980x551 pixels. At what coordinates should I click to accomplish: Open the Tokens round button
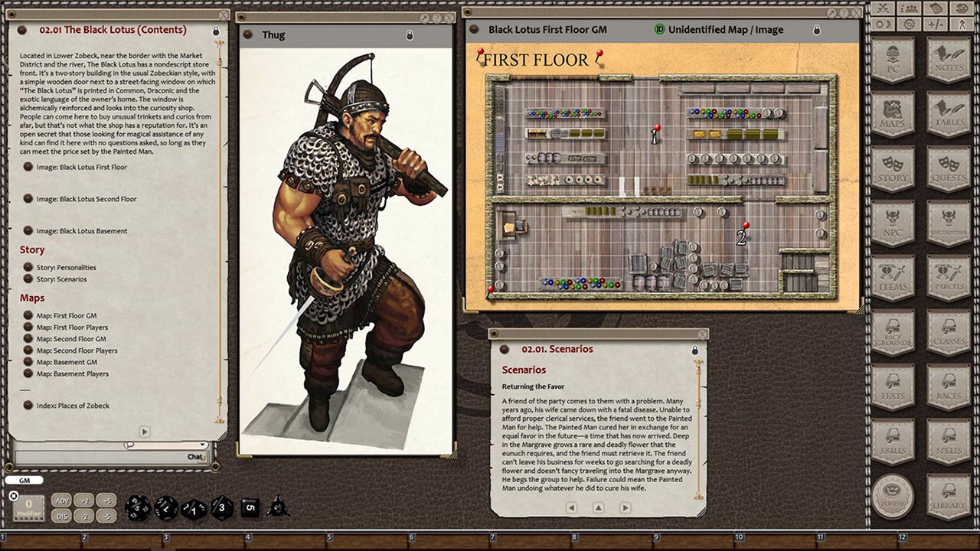click(893, 496)
